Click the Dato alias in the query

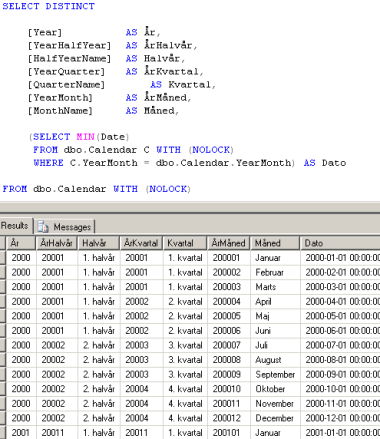334,163
